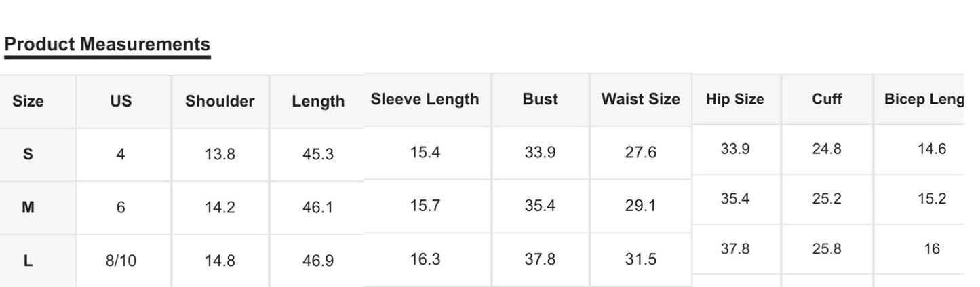Select the Cuff column header
The image size is (980, 287).
tap(827, 99)
